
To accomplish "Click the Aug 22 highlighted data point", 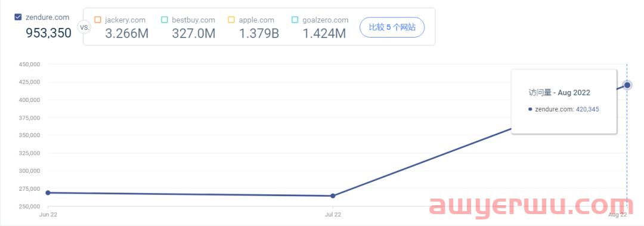I will 627,85.
